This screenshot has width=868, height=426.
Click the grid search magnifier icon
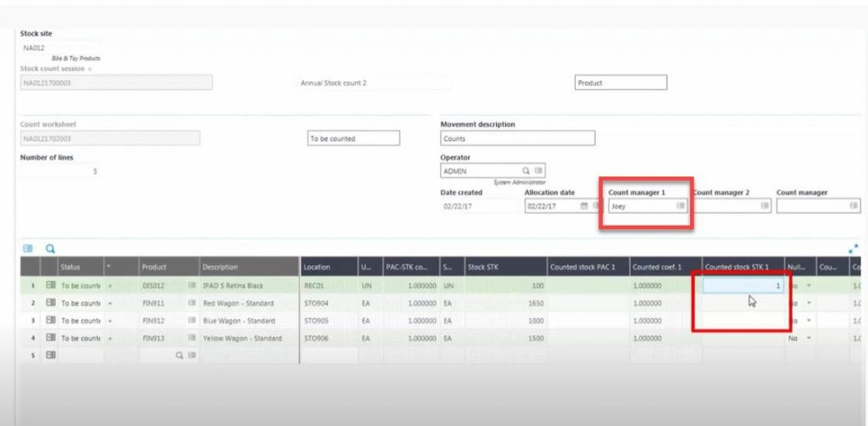50,249
